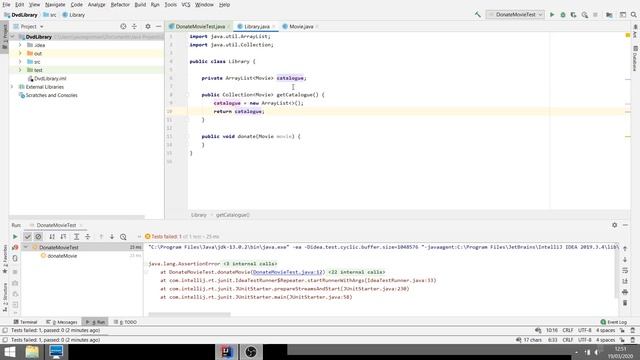
Task: Click the console horizontal scrollbar
Action: [x=190, y=314]
